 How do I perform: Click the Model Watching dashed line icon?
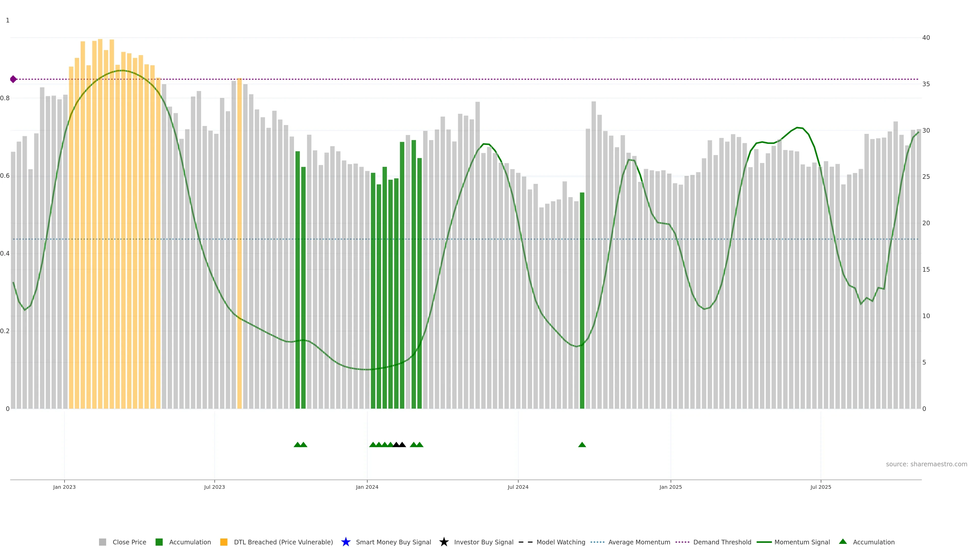pyautogui.click(x=525, y=542)
